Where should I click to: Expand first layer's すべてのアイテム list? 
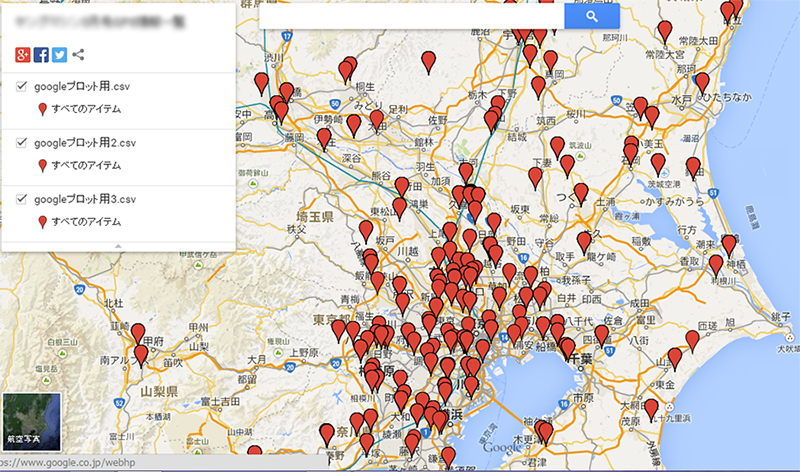tap(86, 109)
